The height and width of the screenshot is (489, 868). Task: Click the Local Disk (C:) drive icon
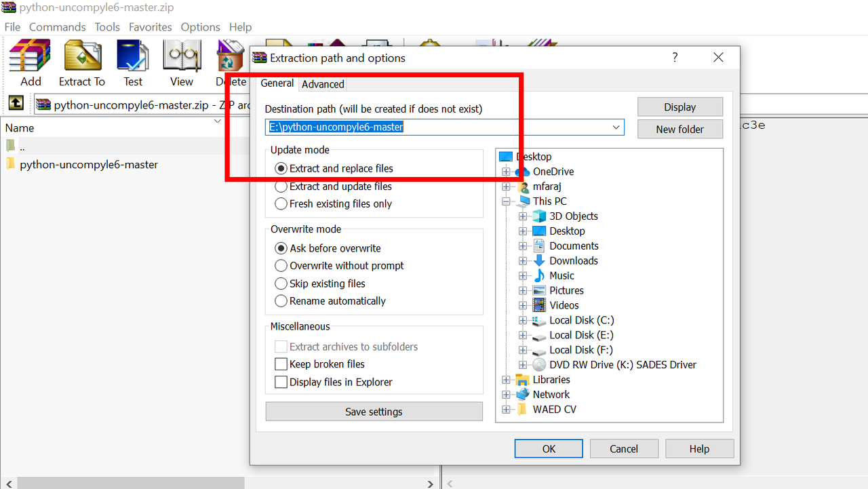pos(539,321)
